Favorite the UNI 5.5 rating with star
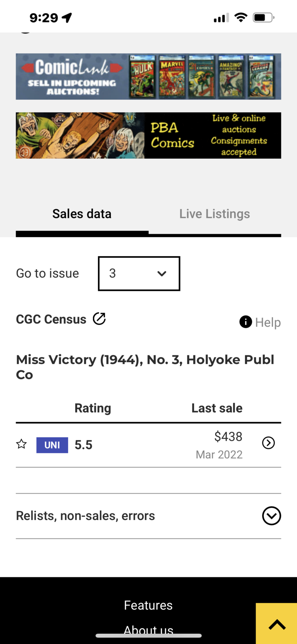 pos(21,444)
